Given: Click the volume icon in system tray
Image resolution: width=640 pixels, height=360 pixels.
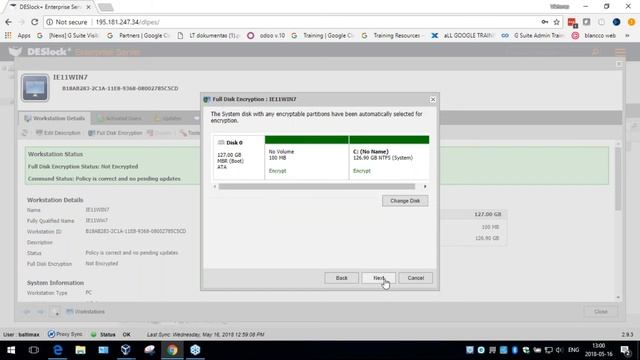Looking at the screenshot, I should (x=559, y=350).
